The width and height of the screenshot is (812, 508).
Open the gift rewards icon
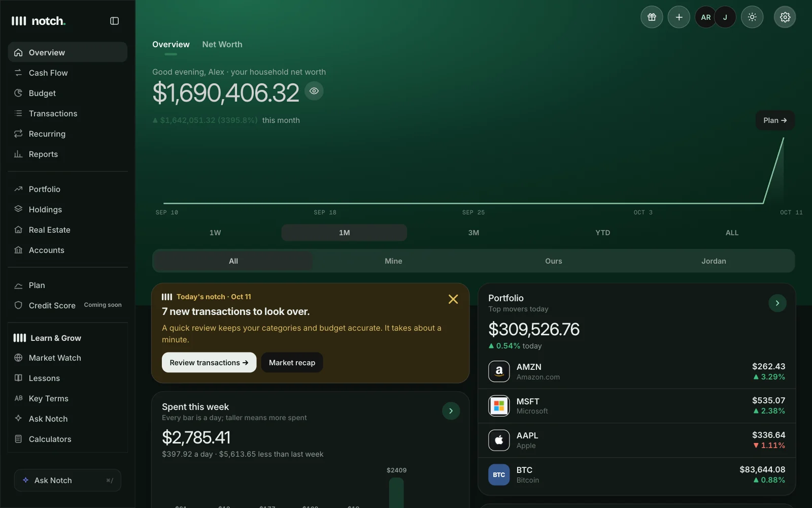(x=652, y=17)
